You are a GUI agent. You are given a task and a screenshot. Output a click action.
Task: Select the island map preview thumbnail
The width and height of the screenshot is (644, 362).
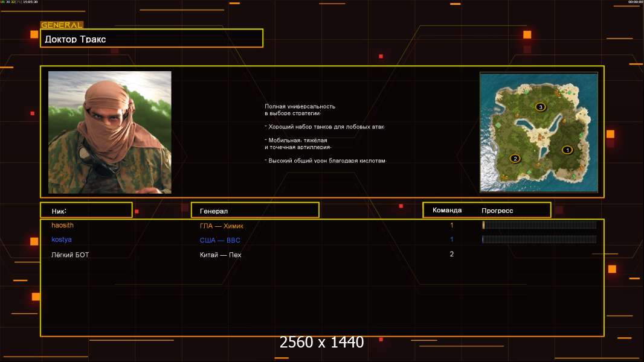[x=539, y=132]
